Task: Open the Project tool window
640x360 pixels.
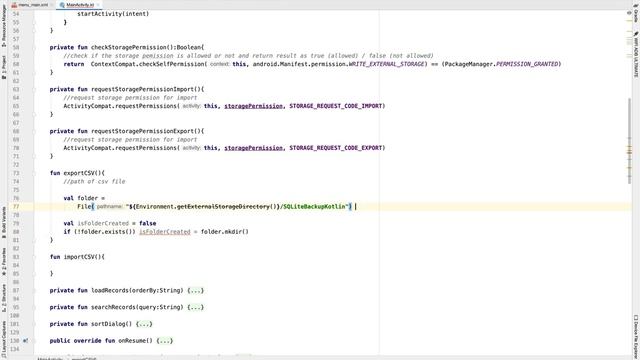Action: tap(4, 67)
